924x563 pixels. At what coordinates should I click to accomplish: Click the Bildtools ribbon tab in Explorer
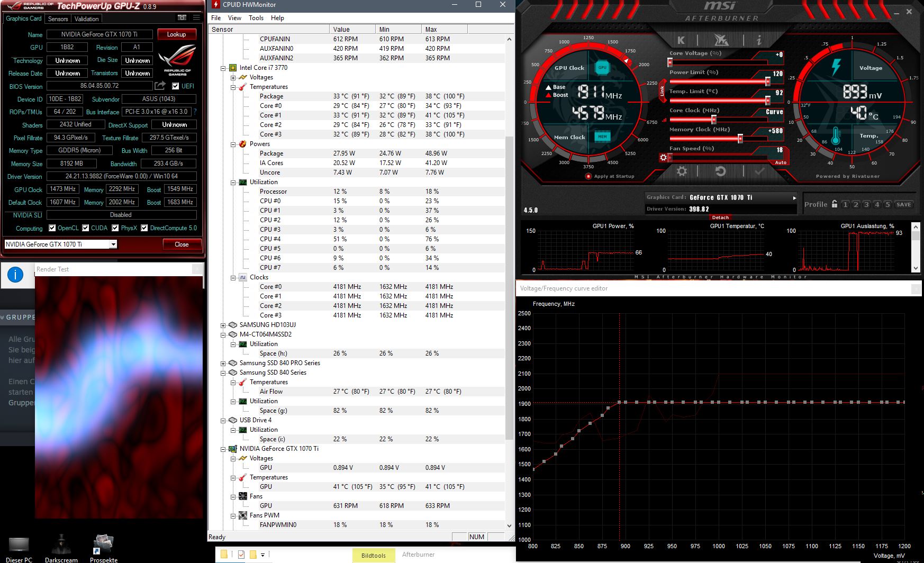374,555
